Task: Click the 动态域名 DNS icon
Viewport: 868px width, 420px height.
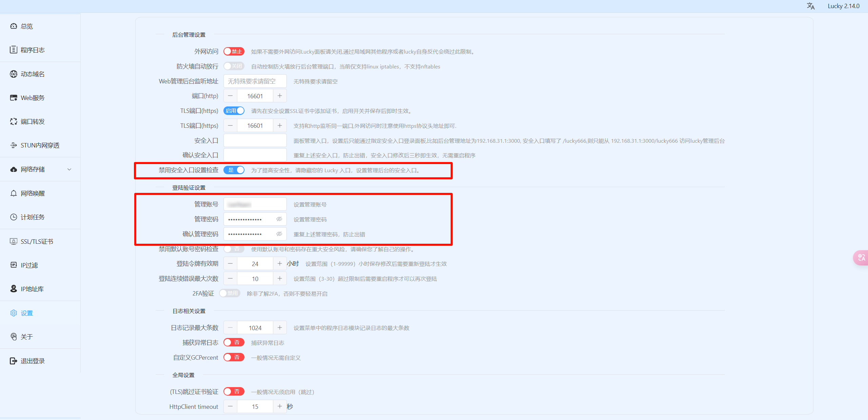Action: click(14, 74)
